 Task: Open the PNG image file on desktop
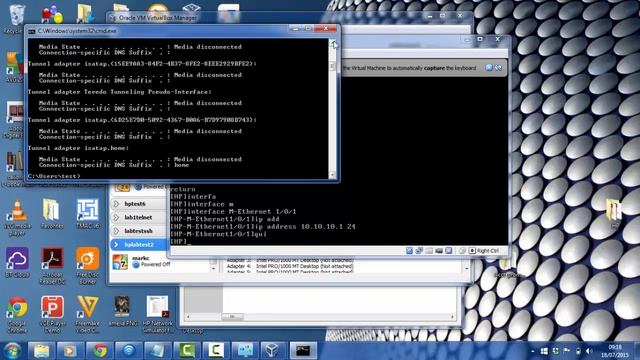coord(122,310)
